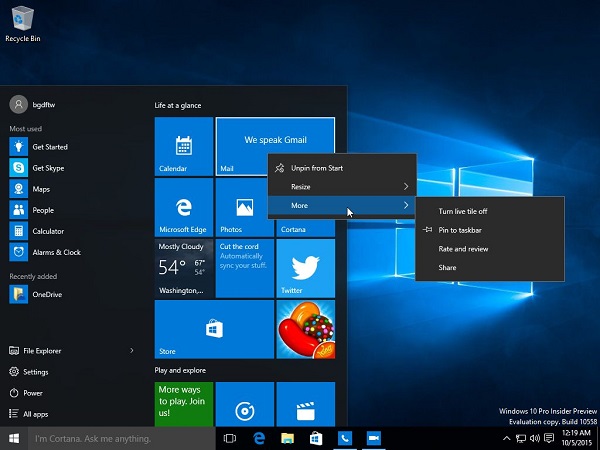Click the bgdftw user account avatar
The width and height of the screenshot is (600, 450).
[18, 104]
